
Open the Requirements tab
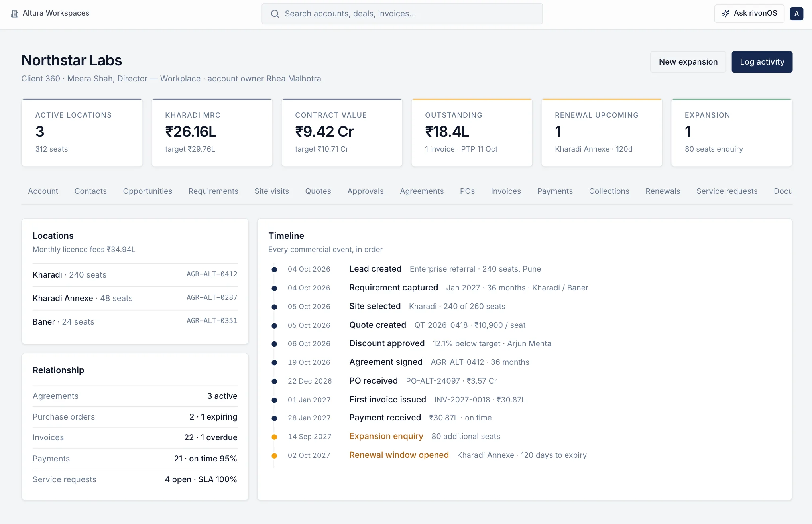coord(213,191)
